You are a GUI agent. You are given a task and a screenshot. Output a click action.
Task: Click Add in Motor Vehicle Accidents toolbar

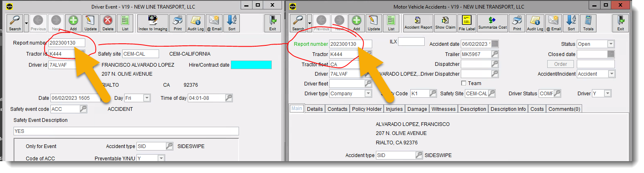(x=357, y=23)
